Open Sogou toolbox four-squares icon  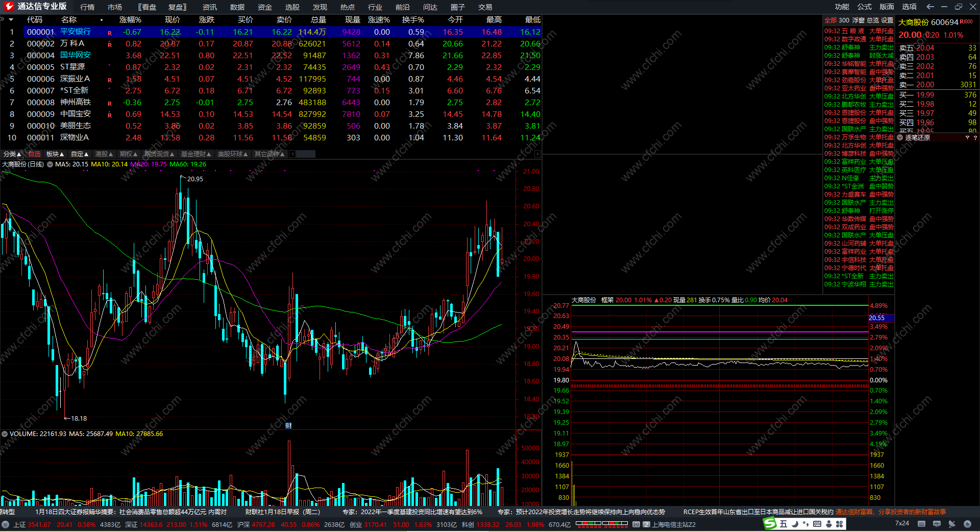pyautogui.click(x=839, y=524)
